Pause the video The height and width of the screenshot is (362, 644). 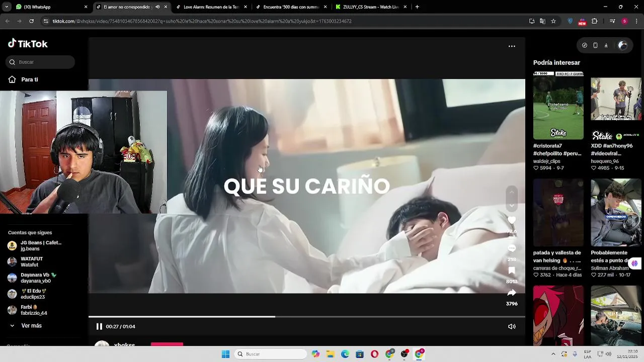[x=99, y=326]
